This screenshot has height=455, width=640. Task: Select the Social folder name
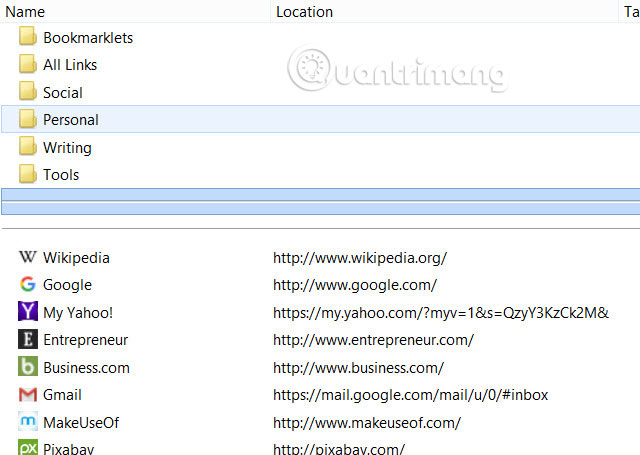point(63,93)
